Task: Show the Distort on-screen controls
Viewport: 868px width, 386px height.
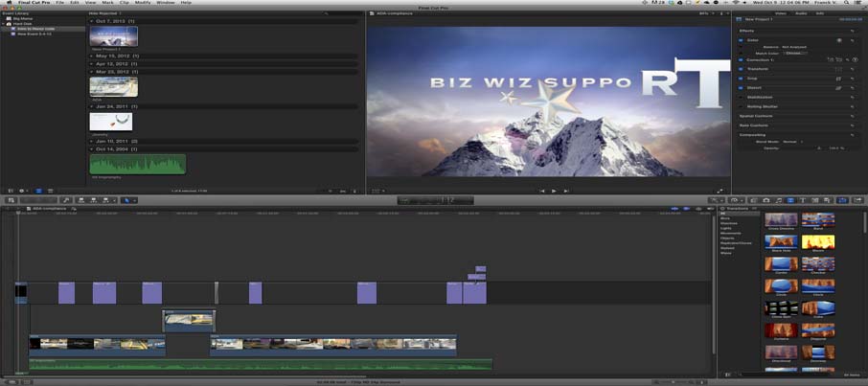Action: [x=838, y=88]
